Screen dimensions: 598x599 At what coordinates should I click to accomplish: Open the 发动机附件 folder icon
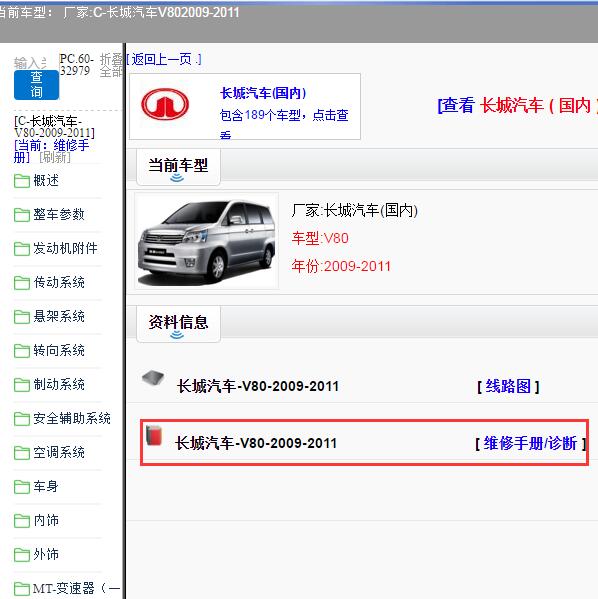(22, 249)
